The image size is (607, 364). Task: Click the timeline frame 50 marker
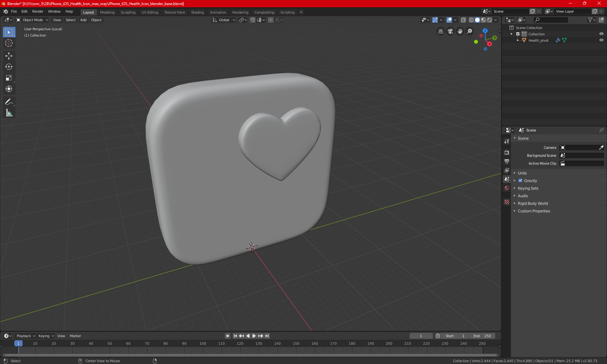pos(109,343)
